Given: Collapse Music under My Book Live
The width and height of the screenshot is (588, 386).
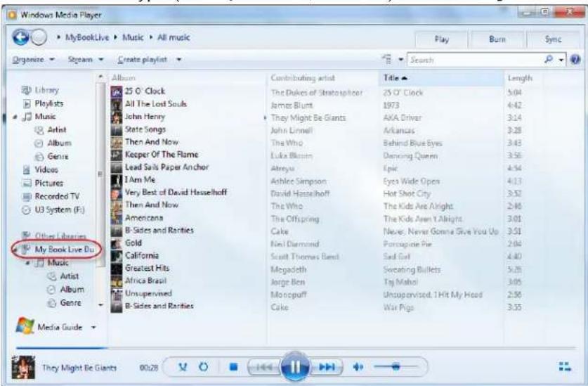Looking at the screenshot, I should [x=28, y=263].
